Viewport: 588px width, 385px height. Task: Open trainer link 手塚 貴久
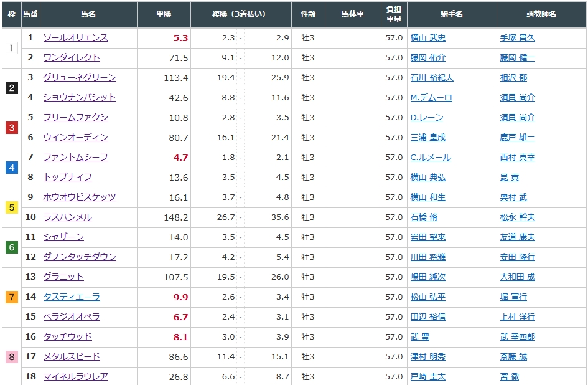click(517, 38)
